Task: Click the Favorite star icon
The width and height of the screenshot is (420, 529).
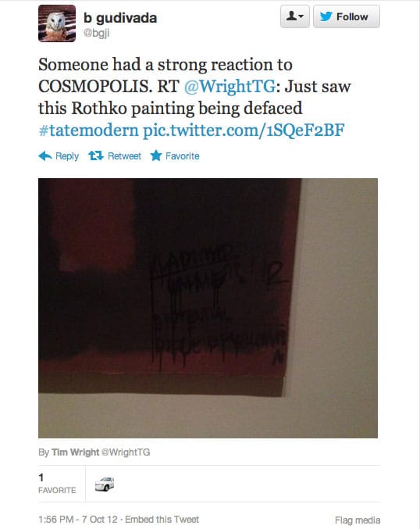Action: (155, 155)
